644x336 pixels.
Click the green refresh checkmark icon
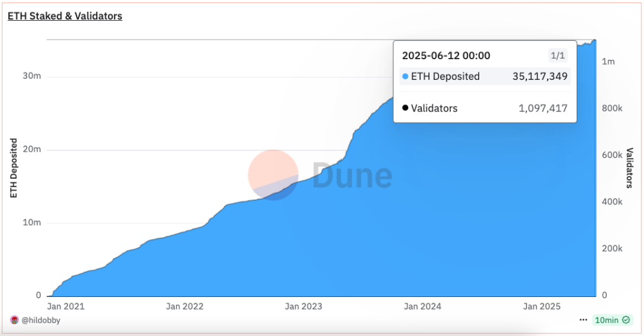[x=626, y=320]
